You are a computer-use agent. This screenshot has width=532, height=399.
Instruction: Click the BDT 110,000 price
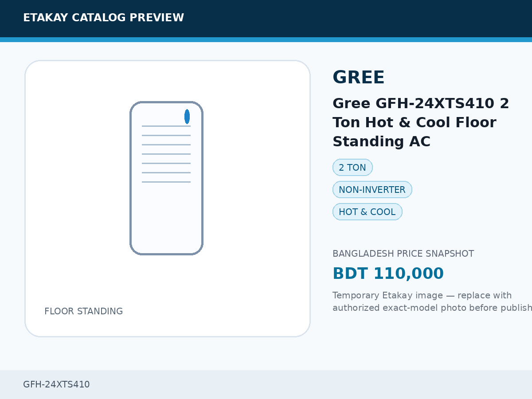tap(388, 274)
